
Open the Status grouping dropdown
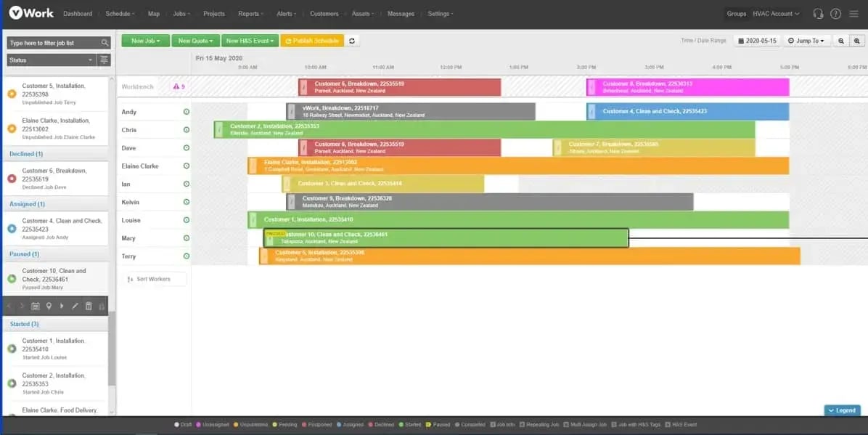pyautogui.click(x=52, y=60)
